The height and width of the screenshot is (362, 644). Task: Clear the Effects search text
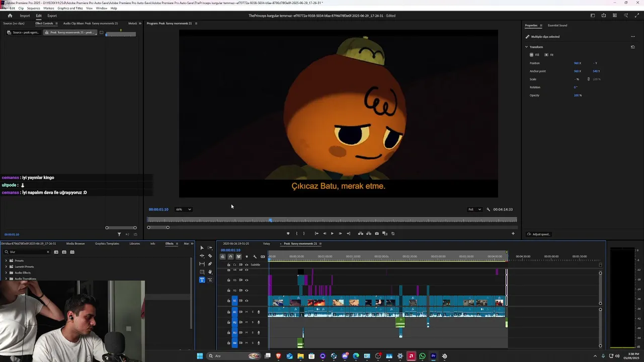click(48, 252)
